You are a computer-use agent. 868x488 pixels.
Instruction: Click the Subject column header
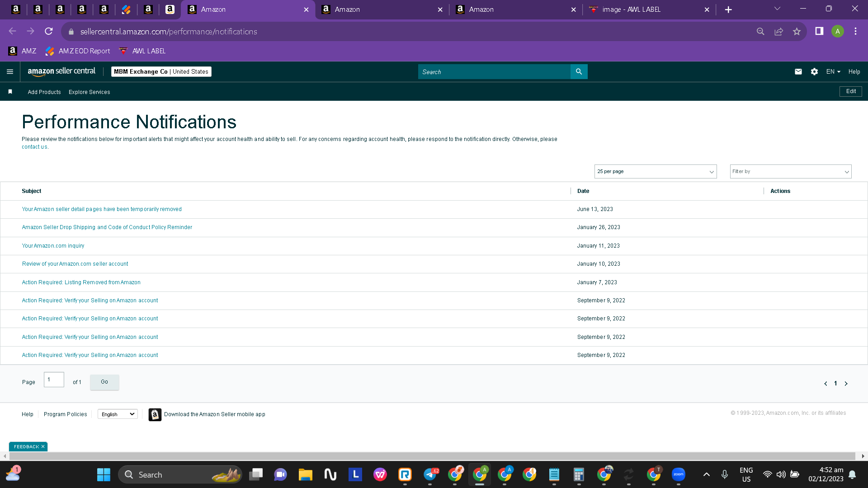[x=32, y=191]
